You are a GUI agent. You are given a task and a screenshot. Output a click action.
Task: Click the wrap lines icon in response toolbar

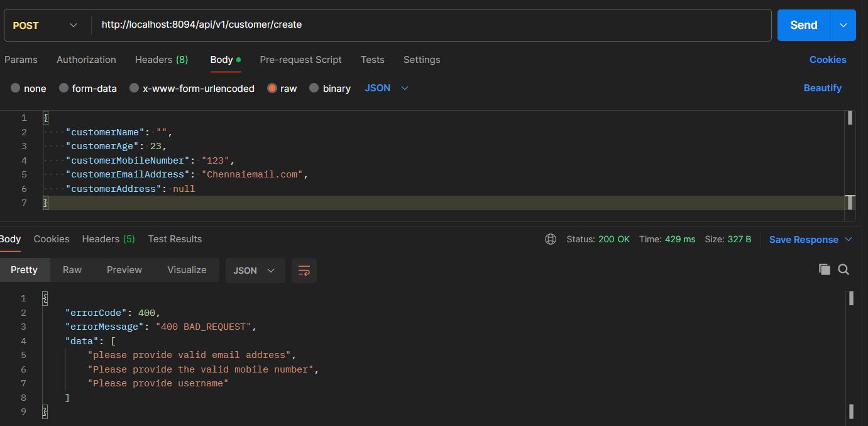tap(304, 271)
